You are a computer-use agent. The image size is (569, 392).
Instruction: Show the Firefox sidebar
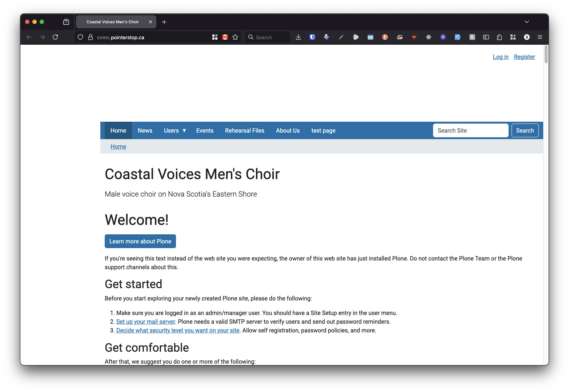point(486,37)
